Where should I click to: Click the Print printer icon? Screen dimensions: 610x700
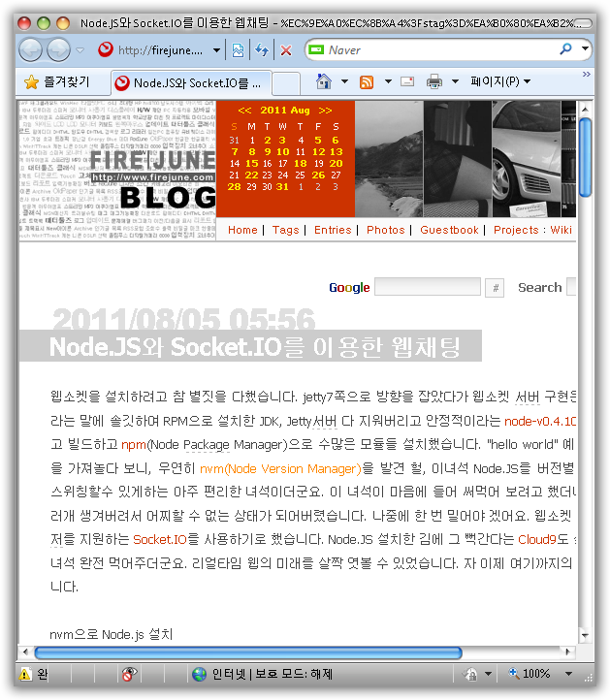click(434, 81)
